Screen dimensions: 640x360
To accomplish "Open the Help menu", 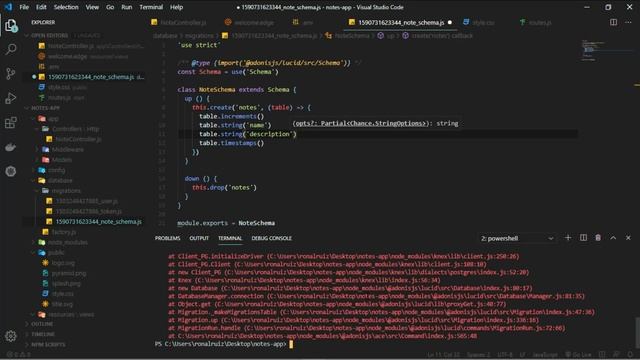I will (x=176, y=7).
